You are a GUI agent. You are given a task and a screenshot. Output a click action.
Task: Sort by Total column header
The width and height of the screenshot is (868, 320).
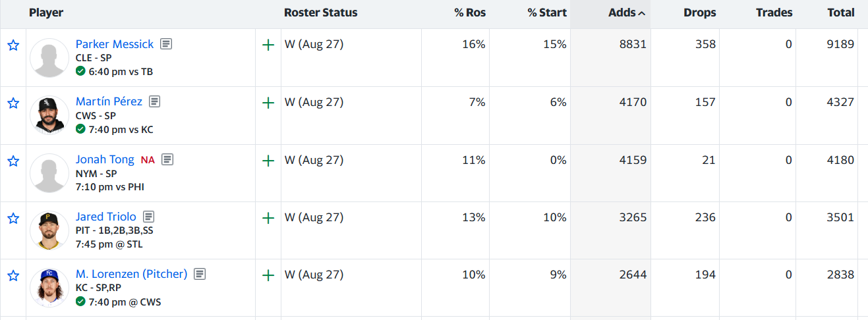pyautogui.click(x=841, y=13)
